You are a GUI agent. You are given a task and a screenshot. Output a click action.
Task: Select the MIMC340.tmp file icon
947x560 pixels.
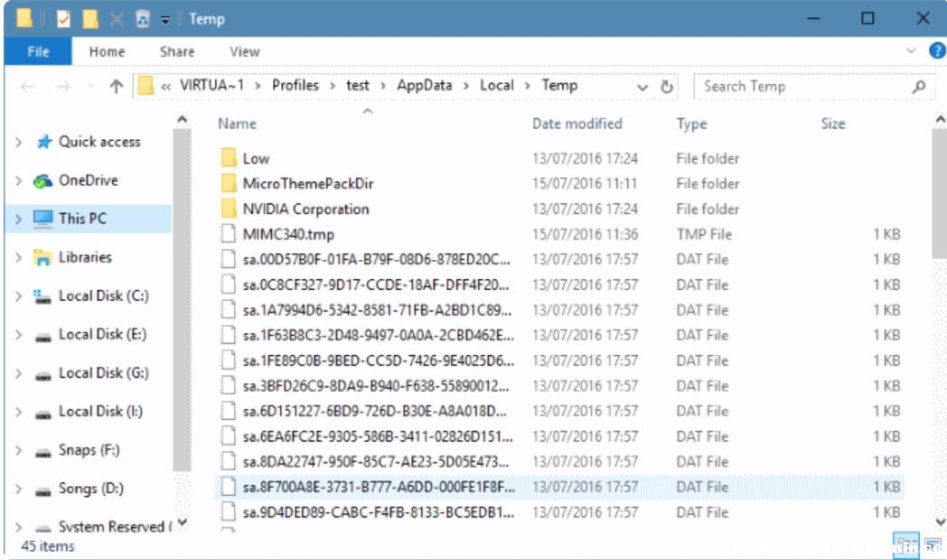tap(229, 234)
